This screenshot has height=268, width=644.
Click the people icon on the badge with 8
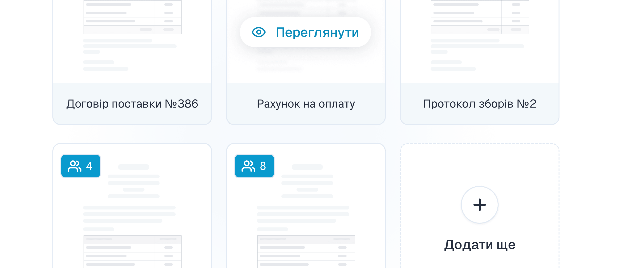pyautogui.click(x=248, y=166)
